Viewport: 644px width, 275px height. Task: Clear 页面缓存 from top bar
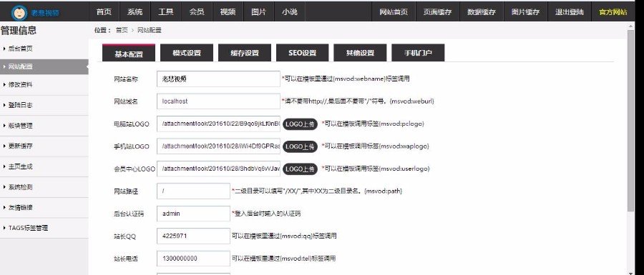pos(437,12)
